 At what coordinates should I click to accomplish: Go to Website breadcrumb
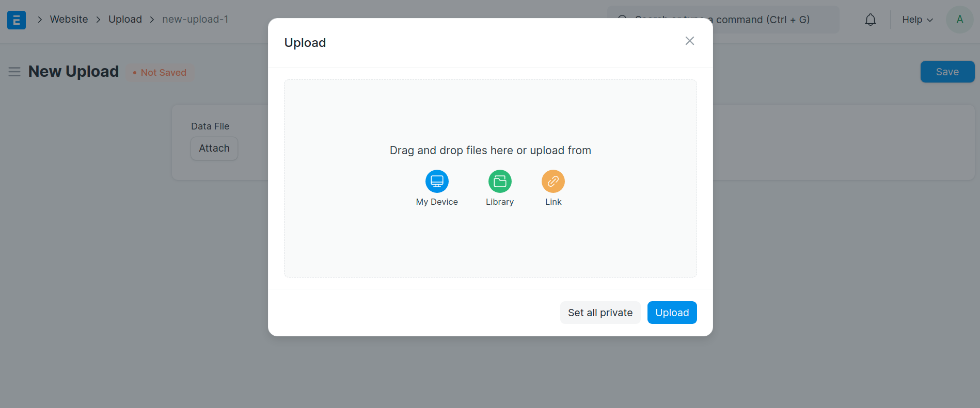[69, 19]
